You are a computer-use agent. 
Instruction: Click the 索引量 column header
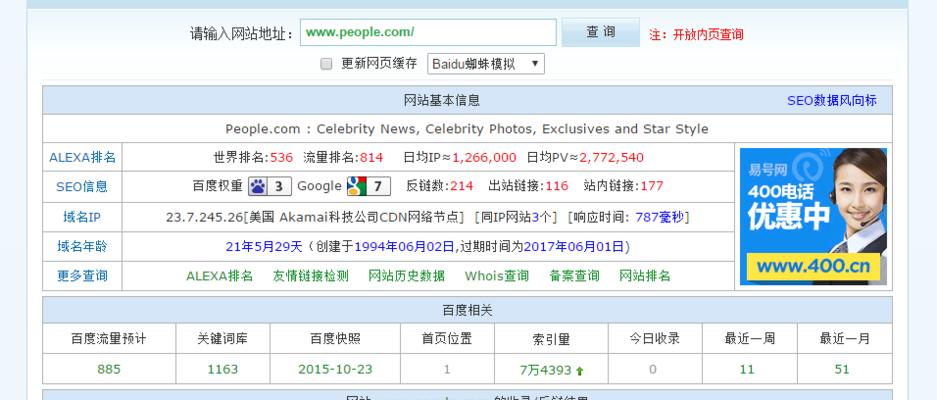[551, 340]
